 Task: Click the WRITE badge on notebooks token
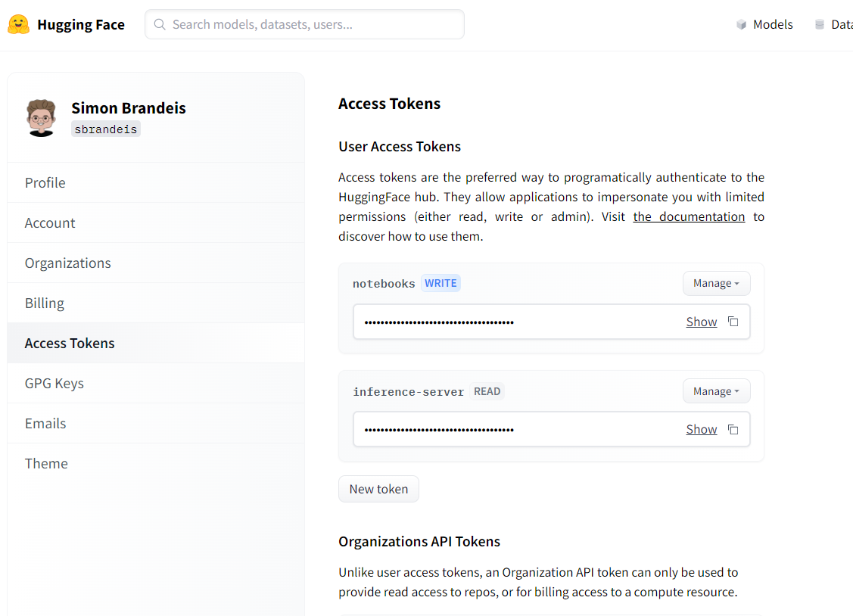tap(441, 283)
